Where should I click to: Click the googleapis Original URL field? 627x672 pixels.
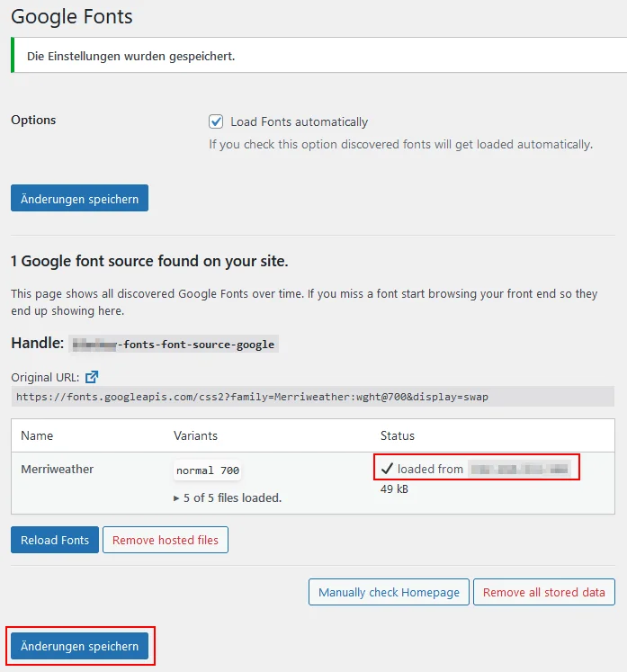tap(313, 397)
